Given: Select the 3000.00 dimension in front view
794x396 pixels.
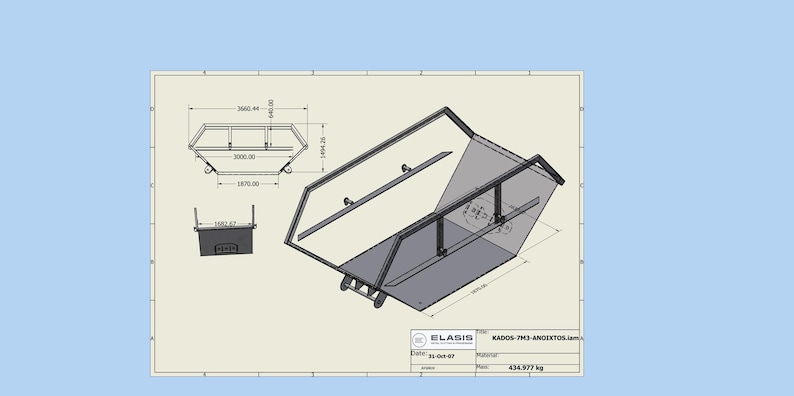Looking at the screenshot, I should click(x=244, y=157).
